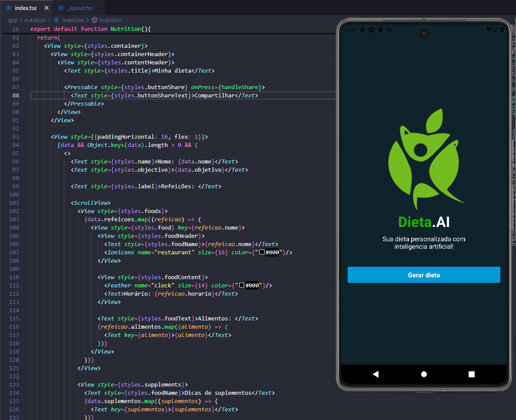The width and height of the screenshot is (516, 420).
Task: Click the Wi-Fi icon in emulator status bar
Action: [x=489, y=30]
